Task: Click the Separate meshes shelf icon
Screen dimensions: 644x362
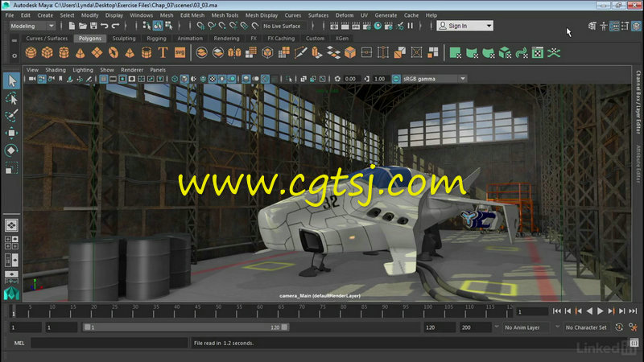Action: [x=217, y=52]
